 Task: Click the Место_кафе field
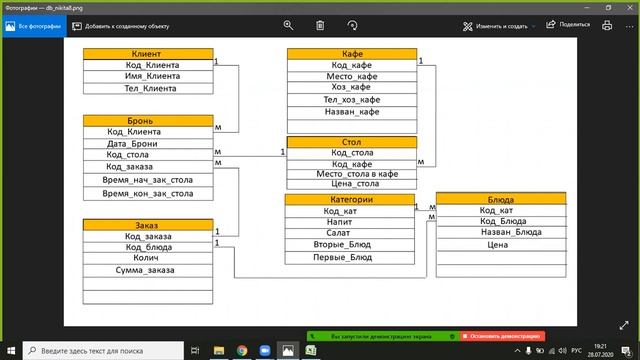pos(352,76)
